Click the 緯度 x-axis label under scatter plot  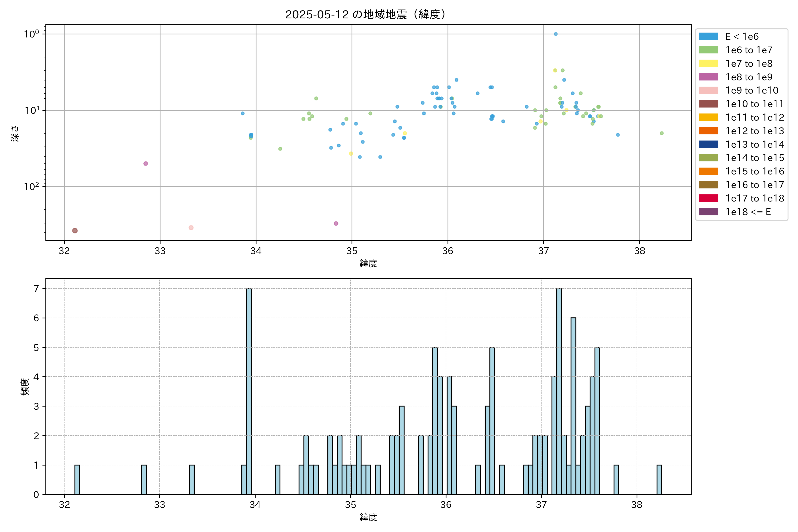(368, 263)
